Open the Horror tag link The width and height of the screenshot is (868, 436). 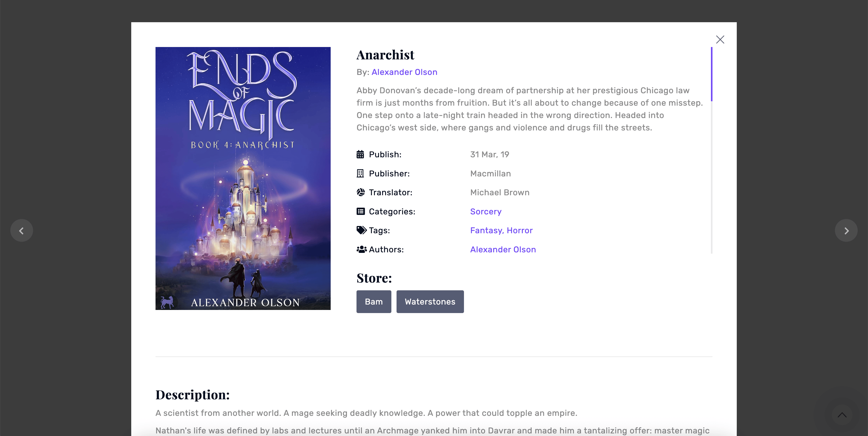(x=520, y=230)
